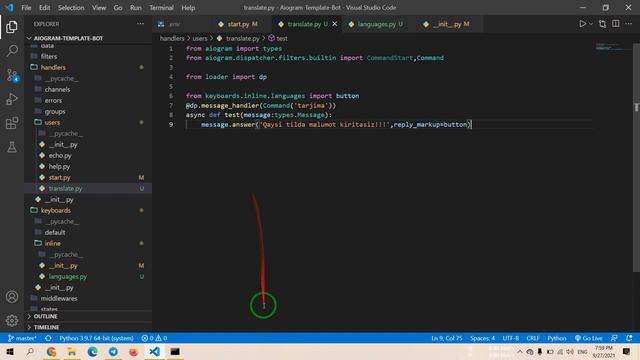Open the Selection menu

coord(71,8)
